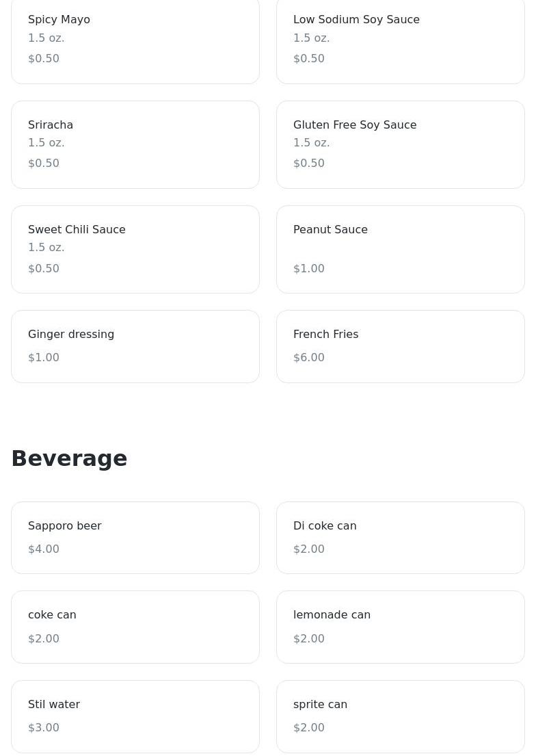Pick the Sweet Chili Sauce card
536x756 pixels.
[135, 249]
